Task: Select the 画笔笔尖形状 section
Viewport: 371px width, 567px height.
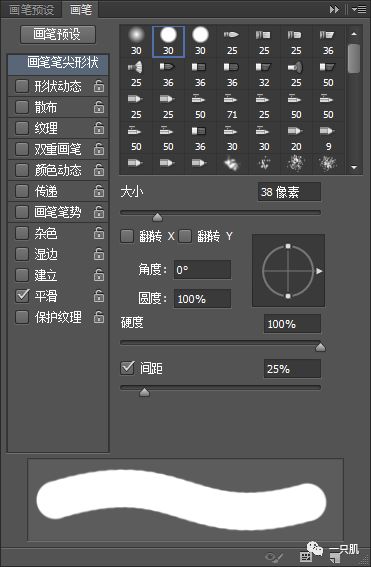Action: pos(58,64)
